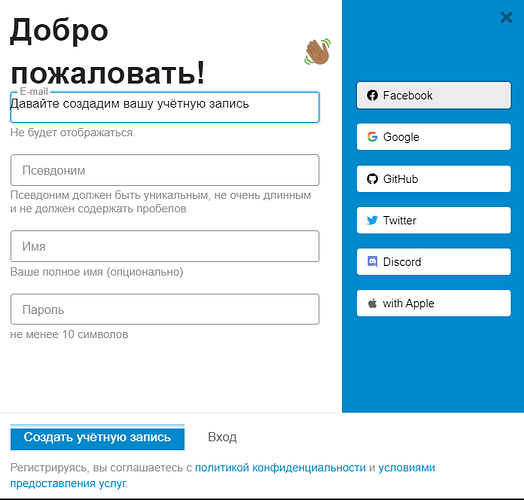Click 'Не будет отображаться.' hint text

click(73, 133)
